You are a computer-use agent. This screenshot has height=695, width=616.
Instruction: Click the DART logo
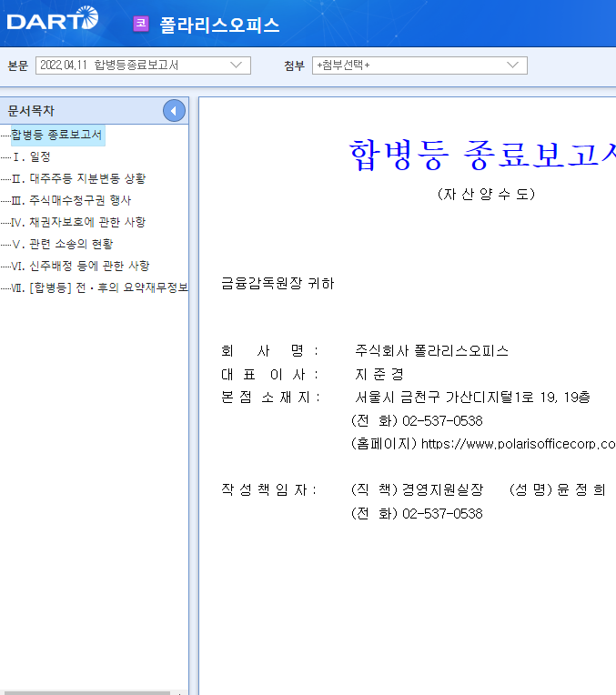(53, 18)
